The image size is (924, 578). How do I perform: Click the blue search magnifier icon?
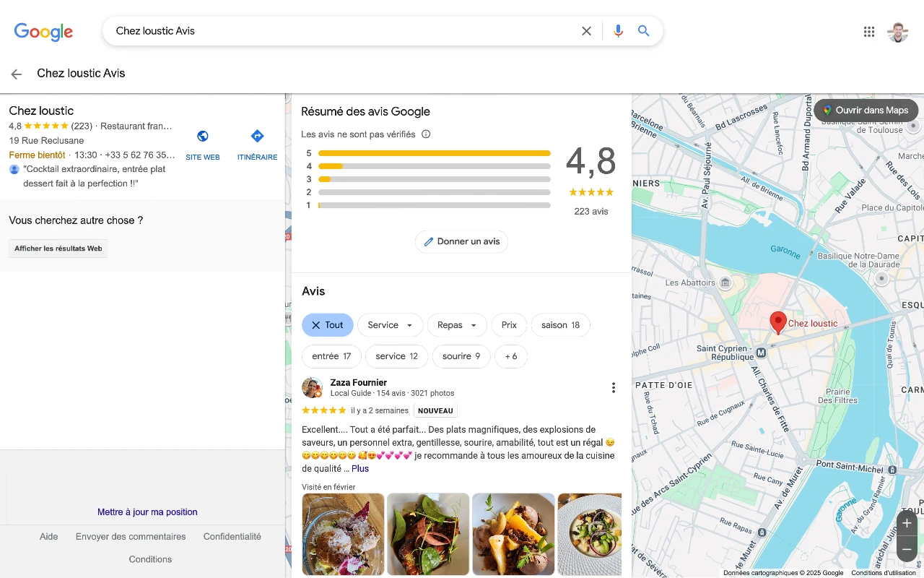coord(644,31)
